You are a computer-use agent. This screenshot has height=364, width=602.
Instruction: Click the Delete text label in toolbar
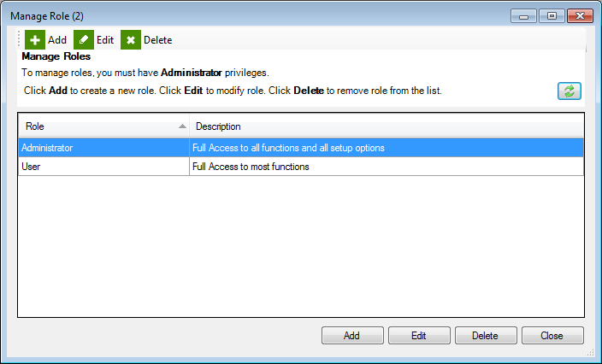158,40
